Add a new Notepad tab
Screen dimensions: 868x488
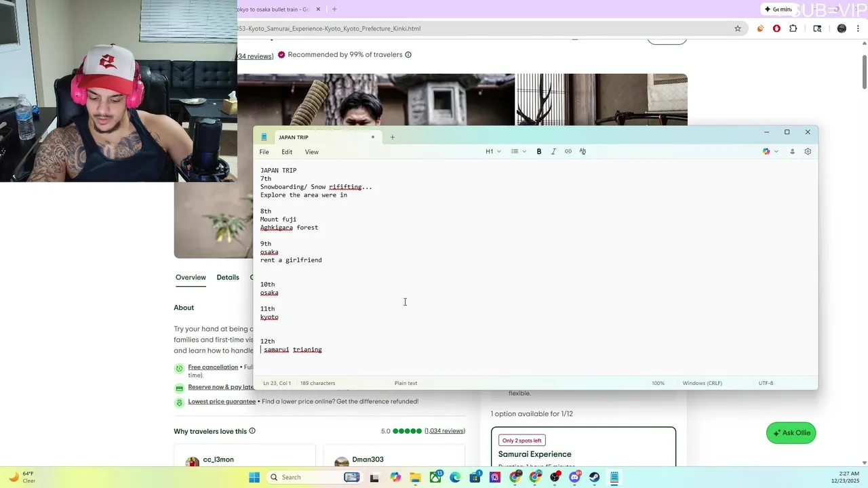[392, 137]
